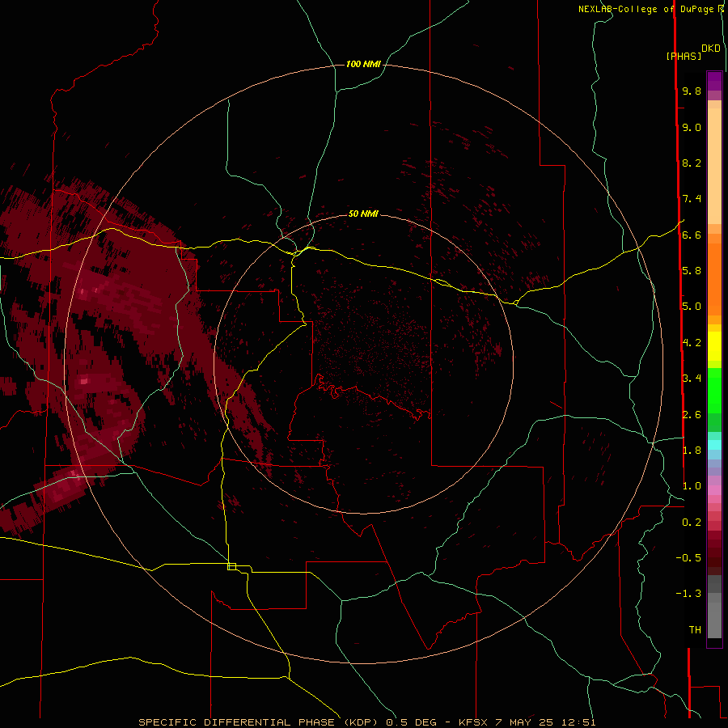Viewport: 728px width, 728px height.
Task: Click the 5.0 value on the scale
Action: click(x=692, y=307)
